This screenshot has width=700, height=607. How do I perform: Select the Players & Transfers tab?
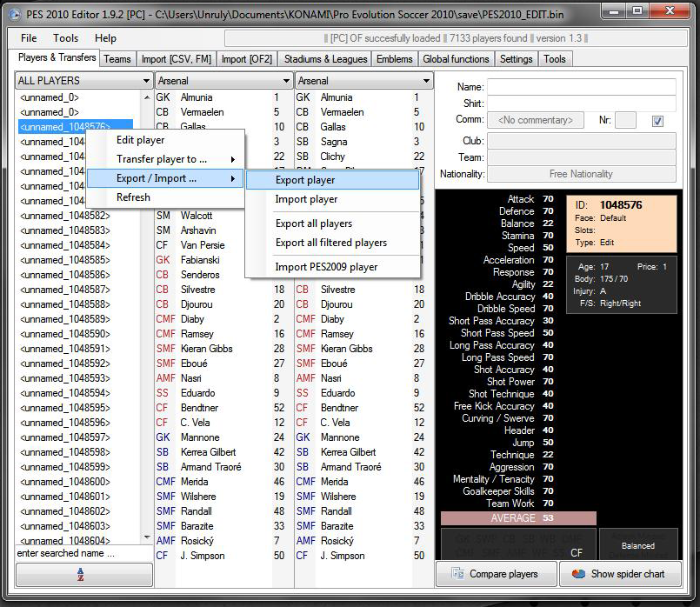point(57,57)
